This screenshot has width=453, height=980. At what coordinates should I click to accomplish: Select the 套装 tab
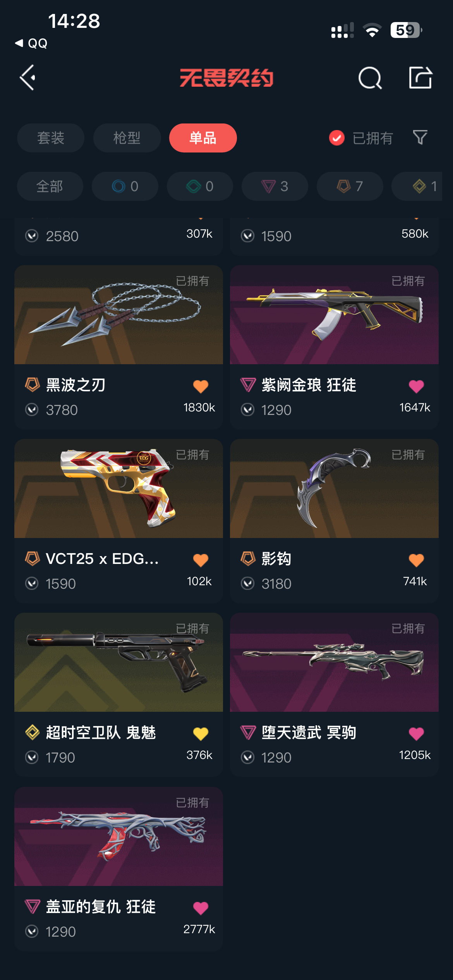[x=51, y=138]
